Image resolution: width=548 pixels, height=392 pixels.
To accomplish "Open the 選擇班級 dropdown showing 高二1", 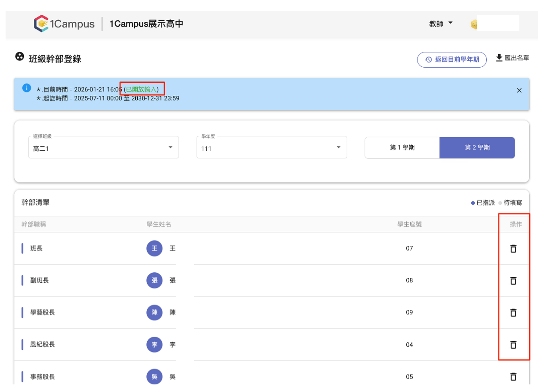I will pos(103,147).
